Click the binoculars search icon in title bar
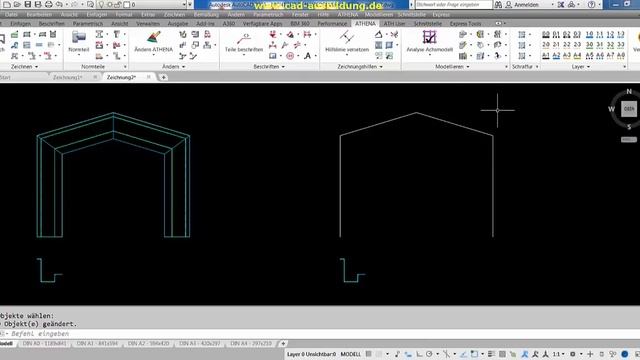 pyautogui.click(x=498, y=4)
